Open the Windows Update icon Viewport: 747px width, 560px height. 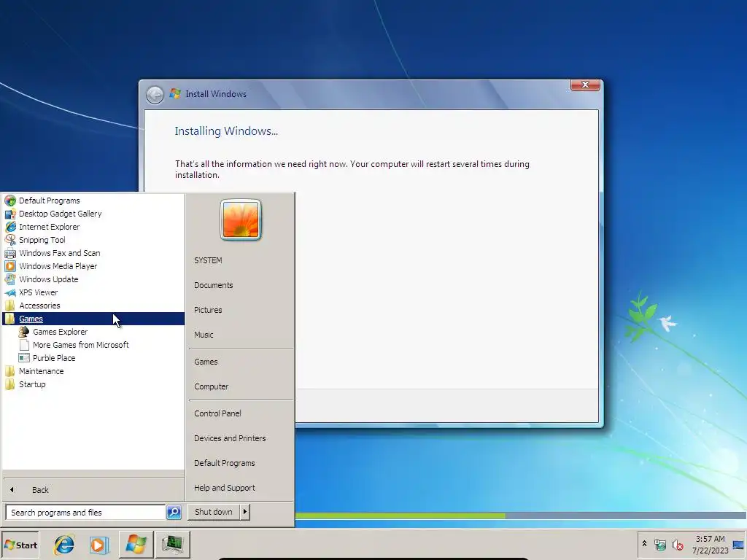click(10, 279)
